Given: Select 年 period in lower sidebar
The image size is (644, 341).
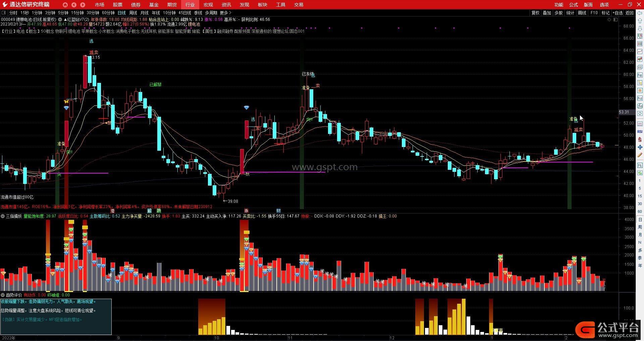Looking at the screenshot, I should point(640,265).
